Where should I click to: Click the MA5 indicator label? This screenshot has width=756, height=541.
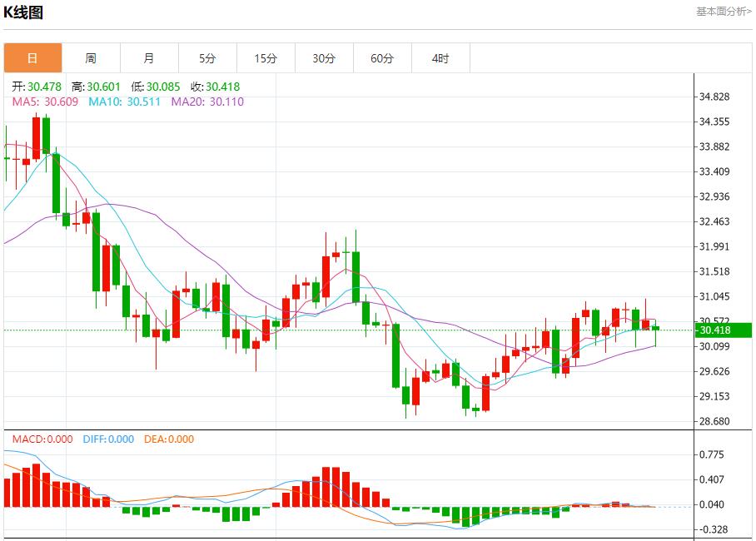(x=45, y=102)
